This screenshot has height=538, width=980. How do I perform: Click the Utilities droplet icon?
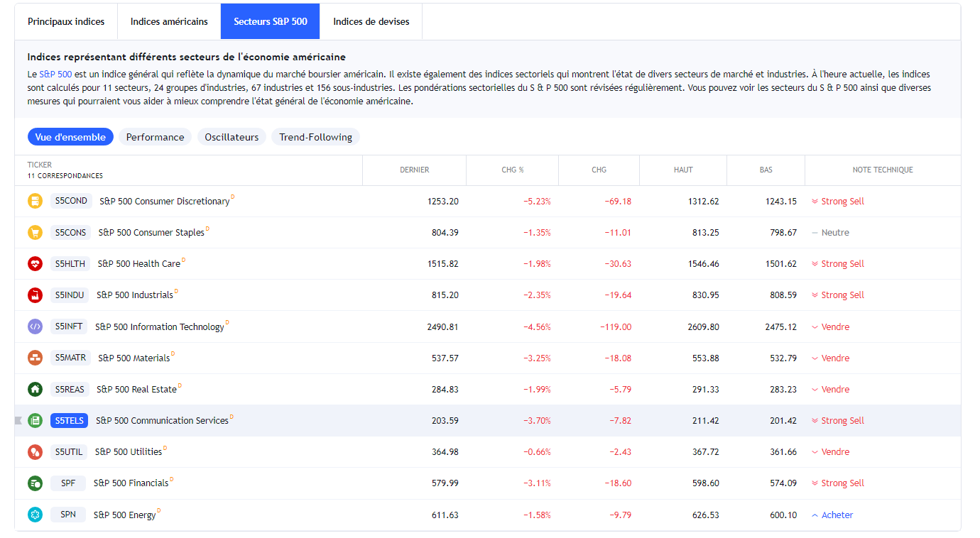(x=35, y=452)
